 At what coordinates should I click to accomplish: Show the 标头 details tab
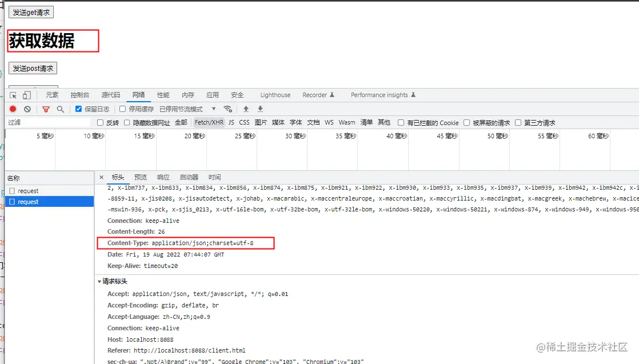[x=118, y=177]
